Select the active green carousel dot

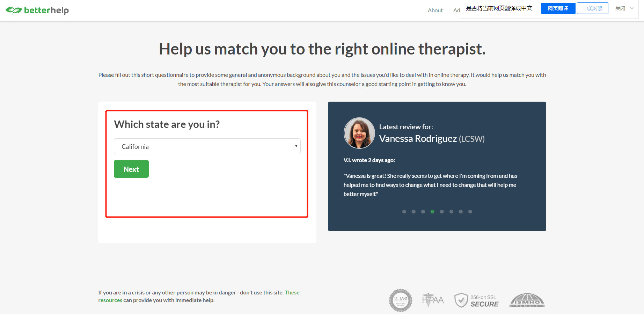pos(432,212)
